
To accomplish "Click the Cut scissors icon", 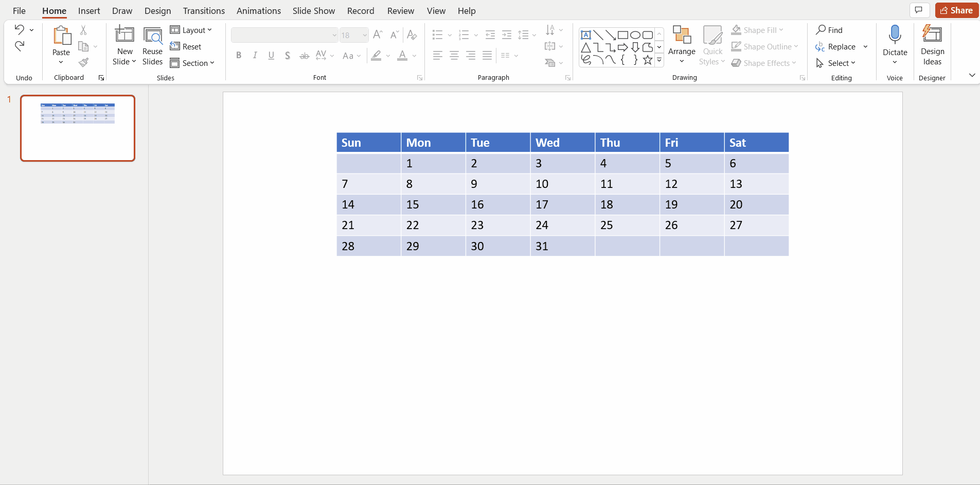I will point(83,30).
